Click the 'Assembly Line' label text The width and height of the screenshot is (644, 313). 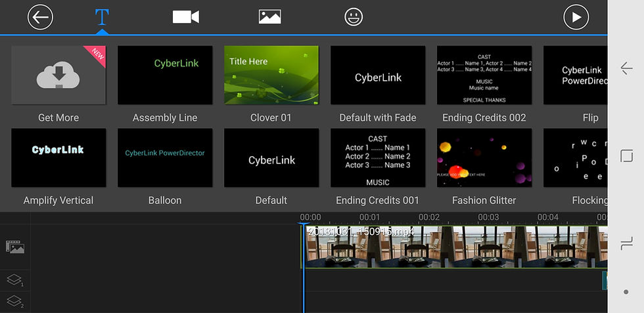tap(165, 117)
